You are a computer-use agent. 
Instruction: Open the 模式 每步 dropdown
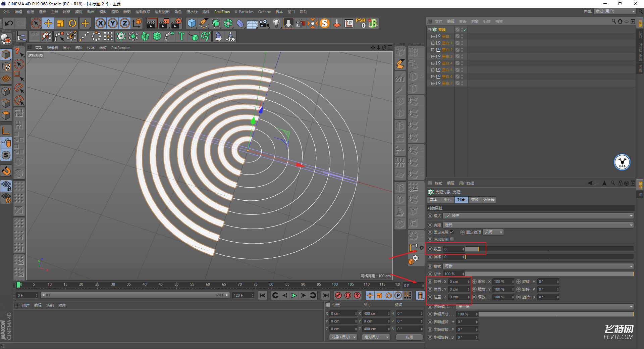[538, 266]
